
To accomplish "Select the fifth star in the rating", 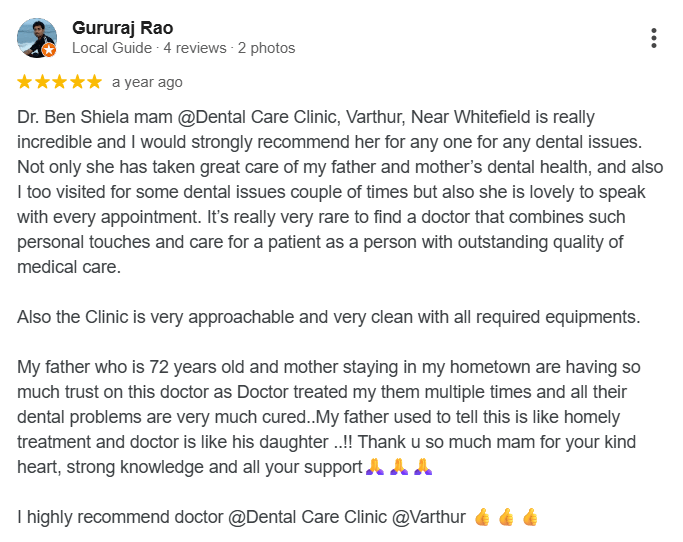I will click(93, 82).
